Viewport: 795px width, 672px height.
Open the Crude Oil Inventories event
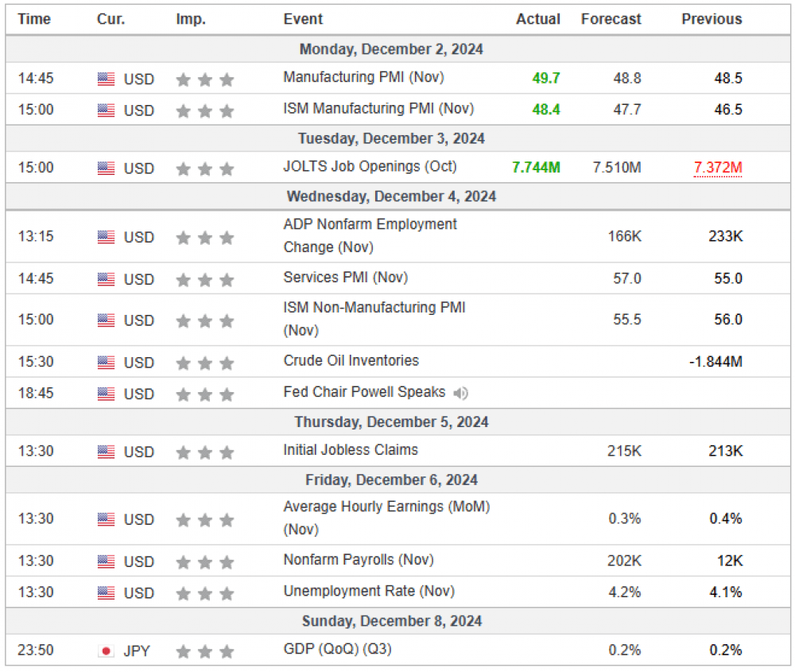point(351,360)
